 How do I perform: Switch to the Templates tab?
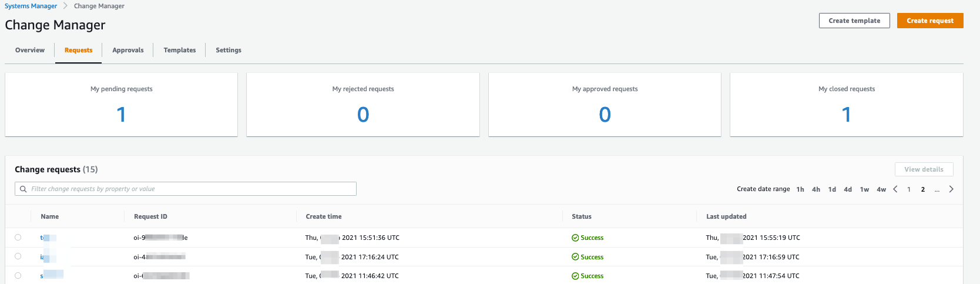[x=180, y=50]
